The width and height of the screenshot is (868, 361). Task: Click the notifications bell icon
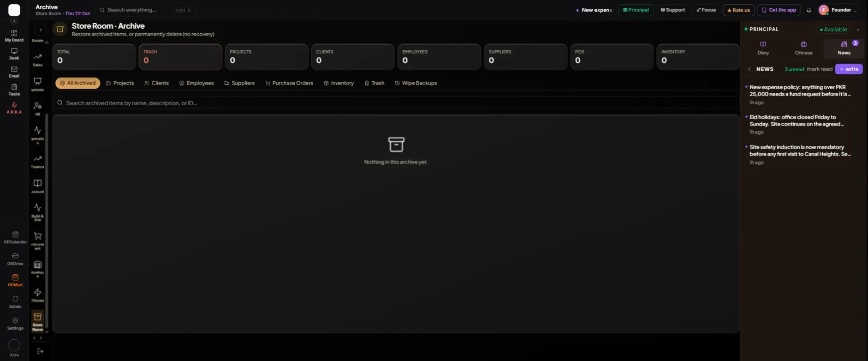tap(809, 10)
